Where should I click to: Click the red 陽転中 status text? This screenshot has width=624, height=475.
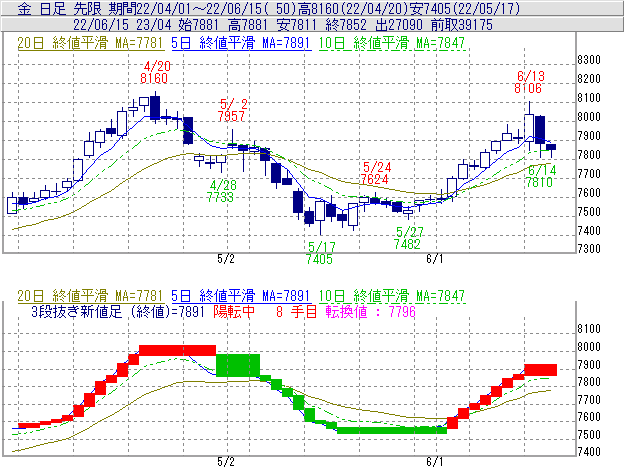[234, 311]
